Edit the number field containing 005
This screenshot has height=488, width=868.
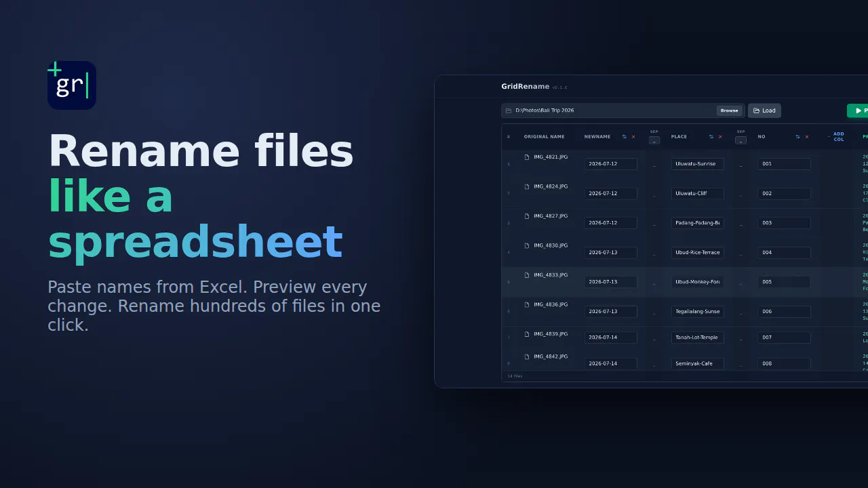point(785,282)
